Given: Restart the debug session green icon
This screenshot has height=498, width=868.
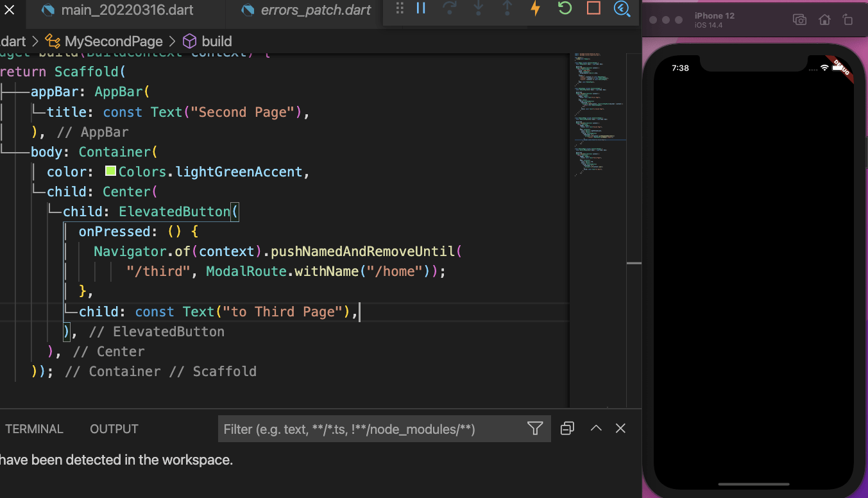Looking at the screenshot, I should 565,8.
